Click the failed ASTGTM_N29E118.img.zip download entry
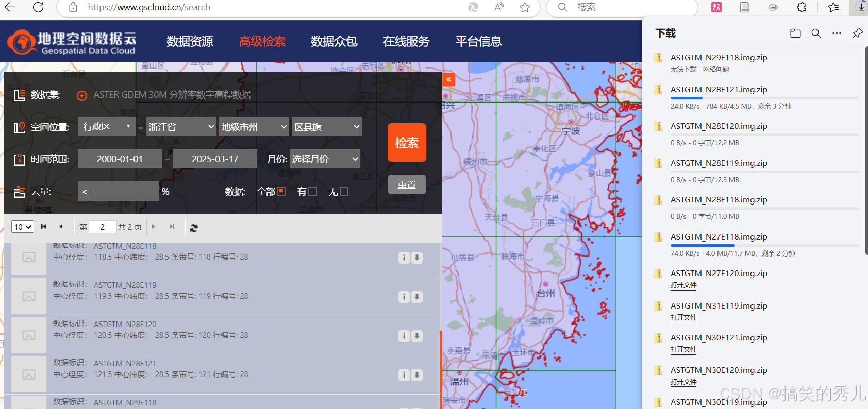Viewport: 868px width, 409px height. coord(756,63)
